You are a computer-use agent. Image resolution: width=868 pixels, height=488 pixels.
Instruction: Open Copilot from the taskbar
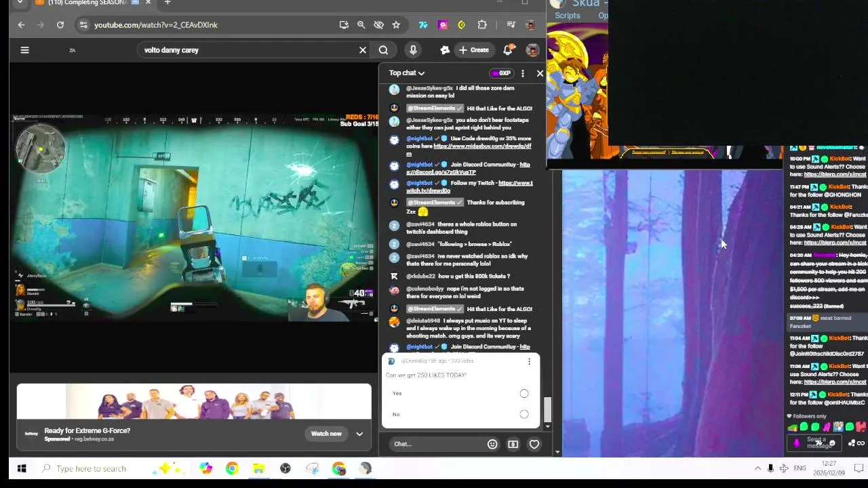pyautogui.click(x=205, y=468)
